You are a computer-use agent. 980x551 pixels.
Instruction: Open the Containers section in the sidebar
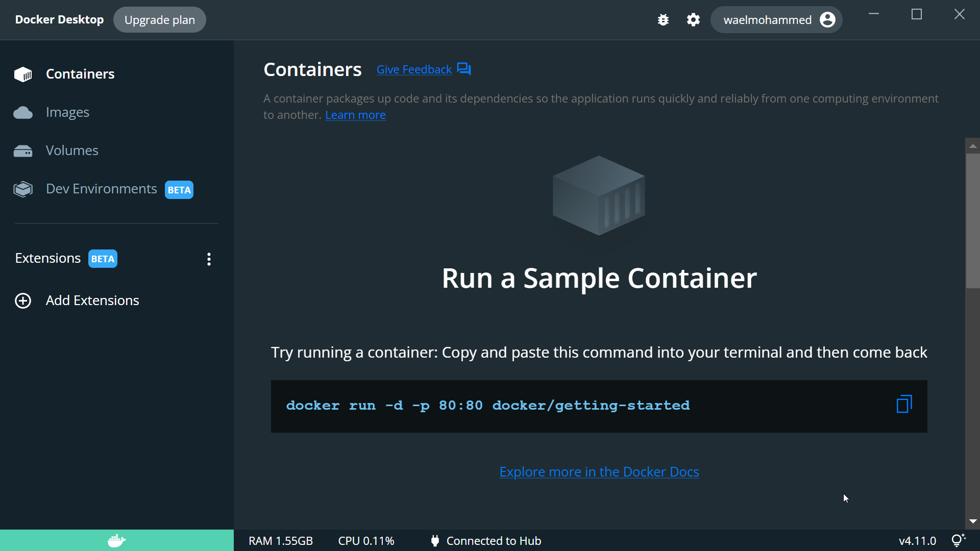point(80,74)
